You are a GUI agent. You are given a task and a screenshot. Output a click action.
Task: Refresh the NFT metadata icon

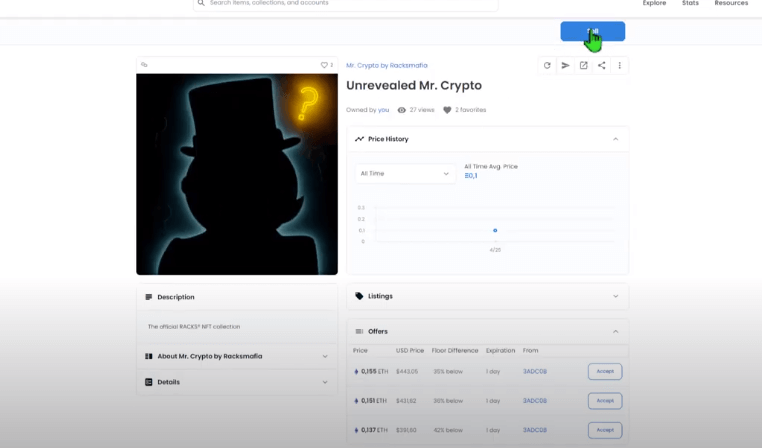(x=547, y=65)
